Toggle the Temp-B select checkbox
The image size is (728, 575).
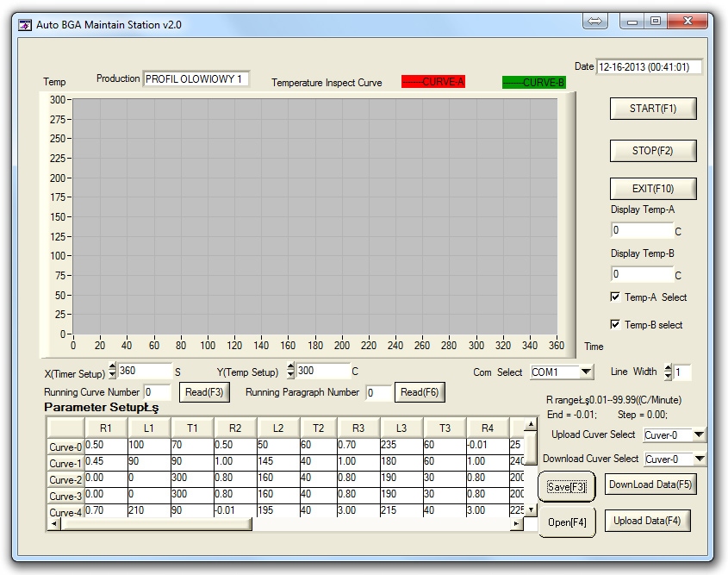(x=615, y=324)
